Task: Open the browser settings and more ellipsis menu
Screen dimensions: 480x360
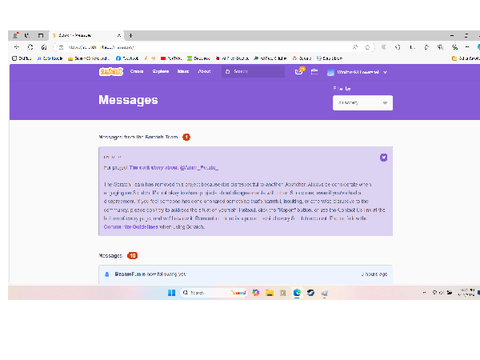Action: tap(467, 47)
